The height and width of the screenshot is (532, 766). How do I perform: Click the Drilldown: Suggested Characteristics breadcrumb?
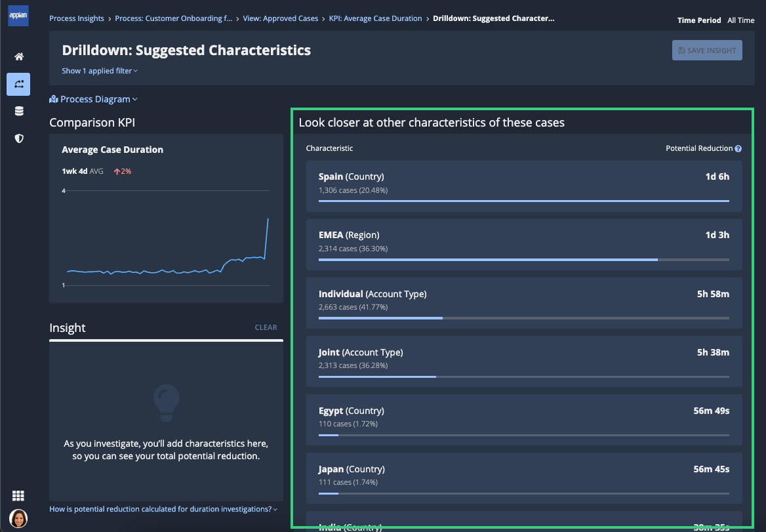pyautogui.click(x=493, y=18)
